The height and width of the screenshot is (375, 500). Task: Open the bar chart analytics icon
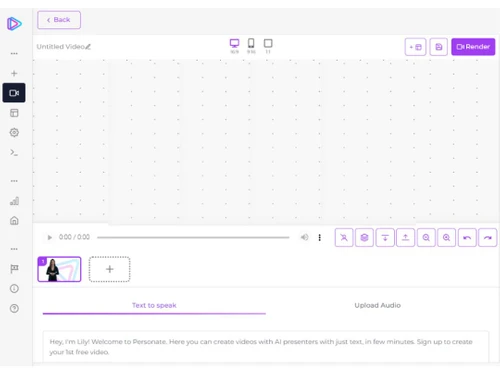click(14, 201)
